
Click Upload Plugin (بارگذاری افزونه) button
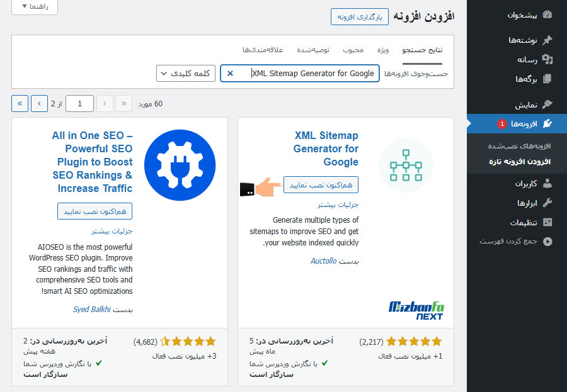coord(360,17)
